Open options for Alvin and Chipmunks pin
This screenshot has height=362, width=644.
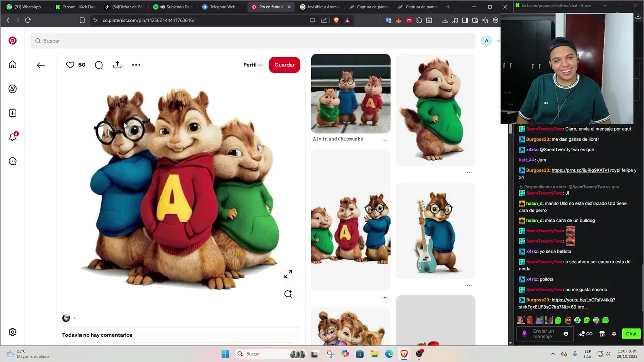click(384, 140)
